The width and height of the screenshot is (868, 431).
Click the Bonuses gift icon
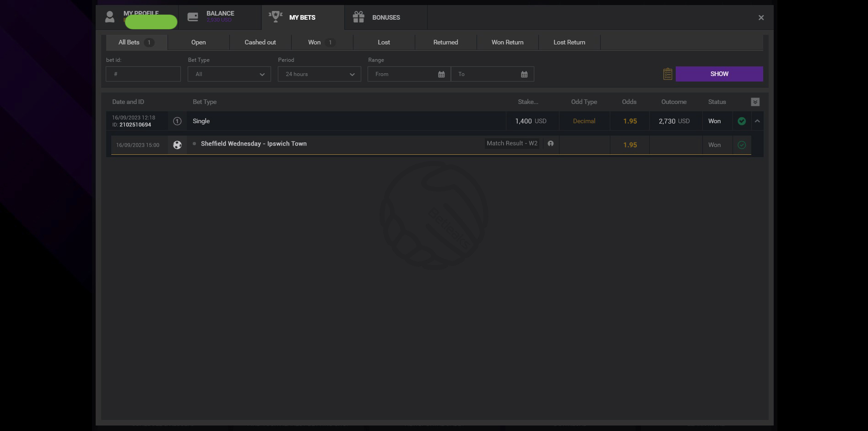click(358, 17)
